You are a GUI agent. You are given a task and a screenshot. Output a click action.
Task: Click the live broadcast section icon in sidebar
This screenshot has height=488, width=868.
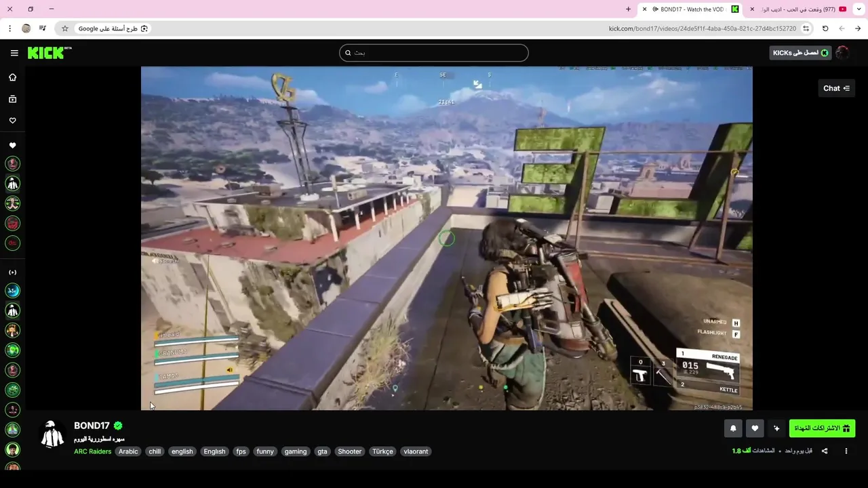click(12, 272)
